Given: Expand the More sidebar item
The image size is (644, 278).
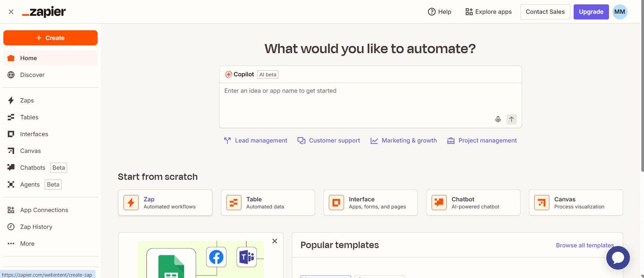Looking at the screenshot, I should [27, 244].
